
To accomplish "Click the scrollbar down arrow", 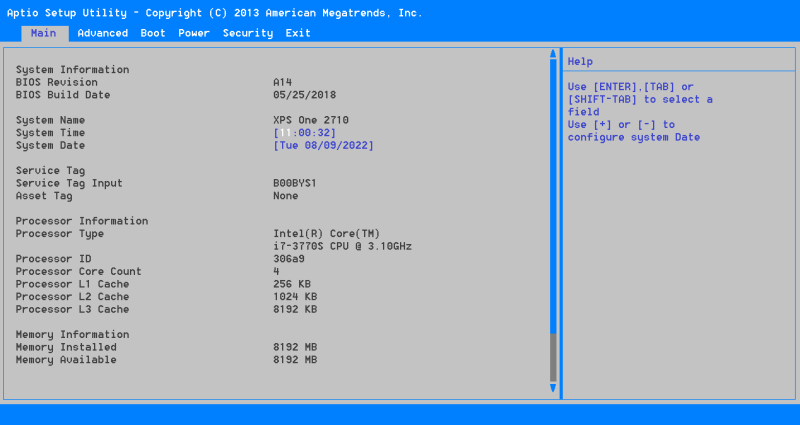I will tap(553, 388).
